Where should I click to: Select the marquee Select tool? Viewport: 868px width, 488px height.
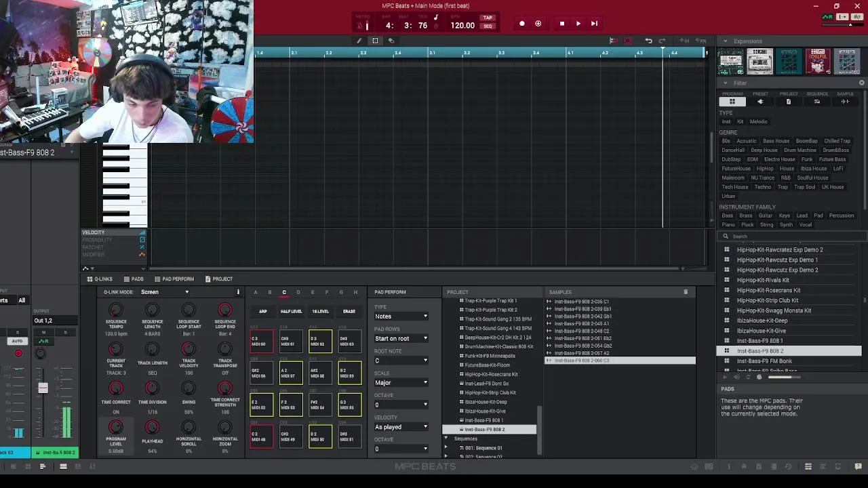pos(375,41)
